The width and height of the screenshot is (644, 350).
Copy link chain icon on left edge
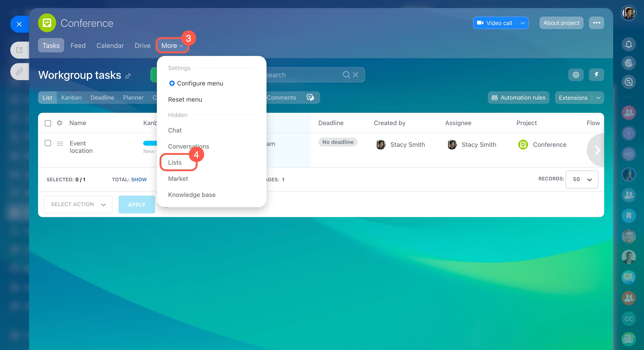(19, 72)
